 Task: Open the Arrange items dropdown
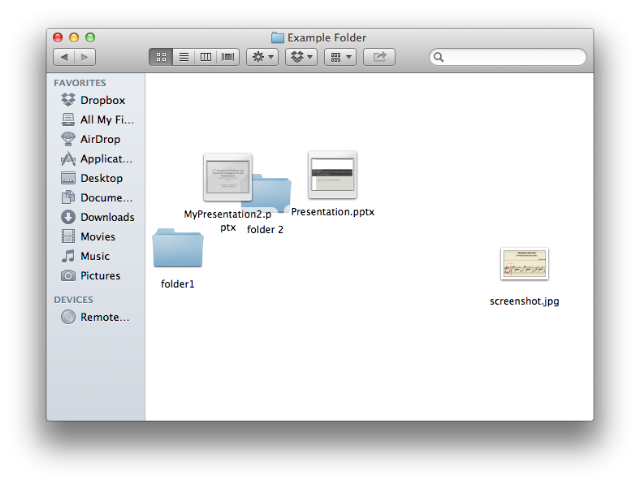[340, 57]
